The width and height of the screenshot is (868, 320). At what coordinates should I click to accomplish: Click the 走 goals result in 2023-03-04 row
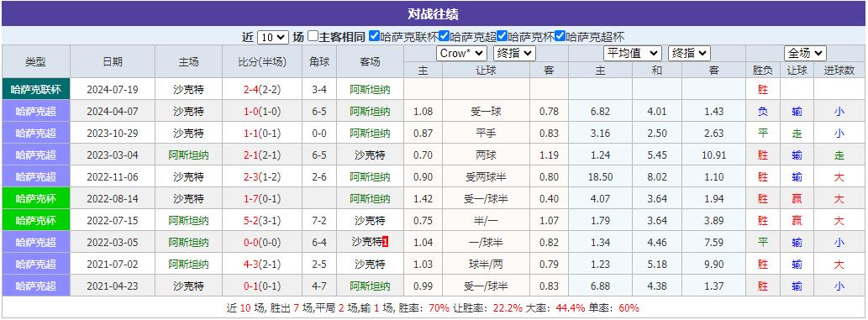839,155
